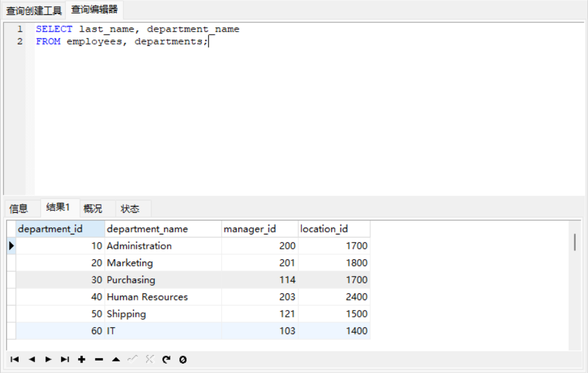Select the Human Resources cell
The width and height of the screenshot is (588, 373).
147,297
